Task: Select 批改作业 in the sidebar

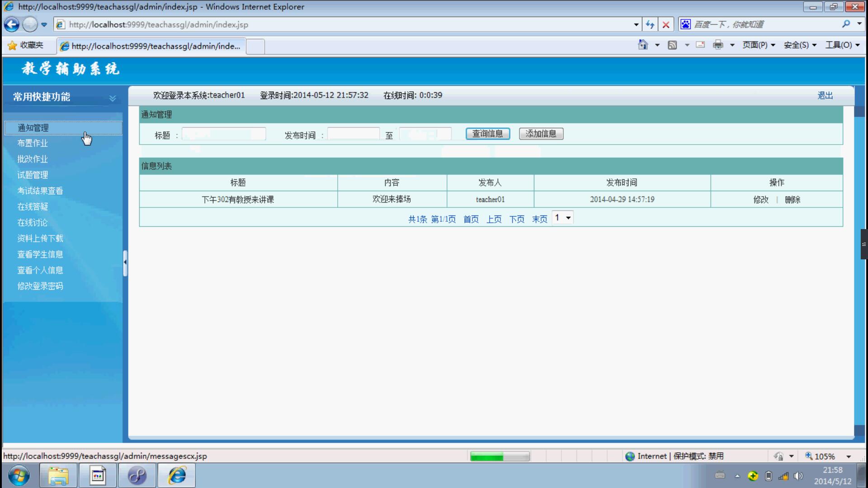Action: coord(33,159)
